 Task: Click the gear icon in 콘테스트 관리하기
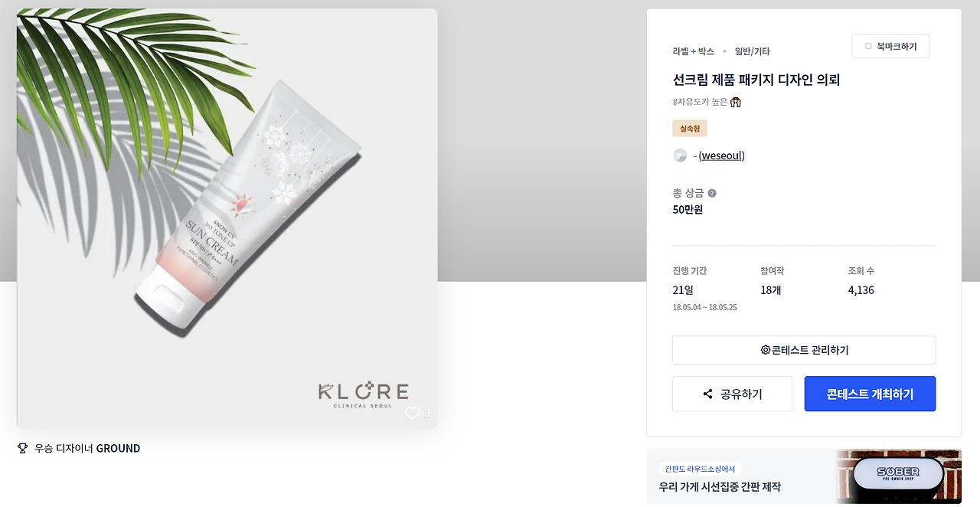(765, 350)
